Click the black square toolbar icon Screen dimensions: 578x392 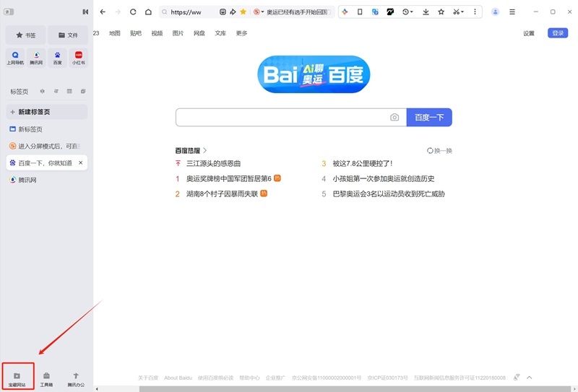tap(390, 12)
